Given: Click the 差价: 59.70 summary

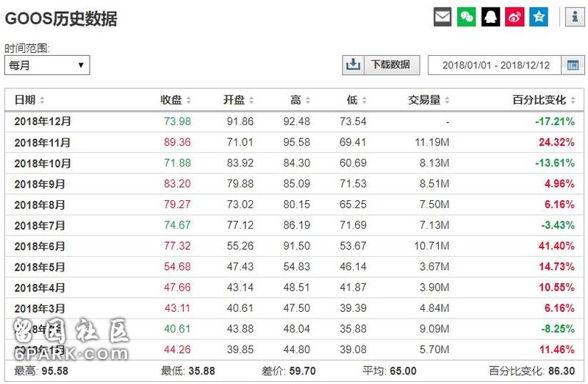Looking at the screenshot, I should coord(289,371).
